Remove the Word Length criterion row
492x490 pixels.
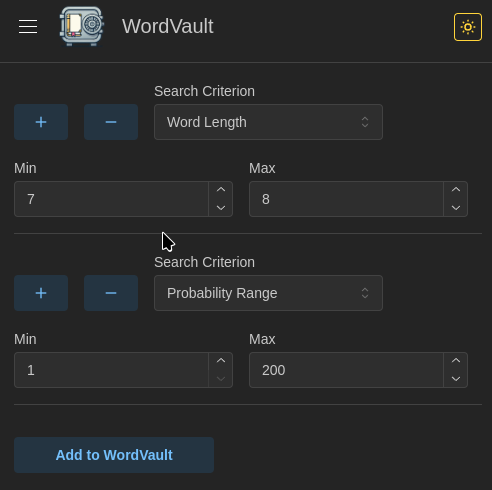(x=111, y=122)
